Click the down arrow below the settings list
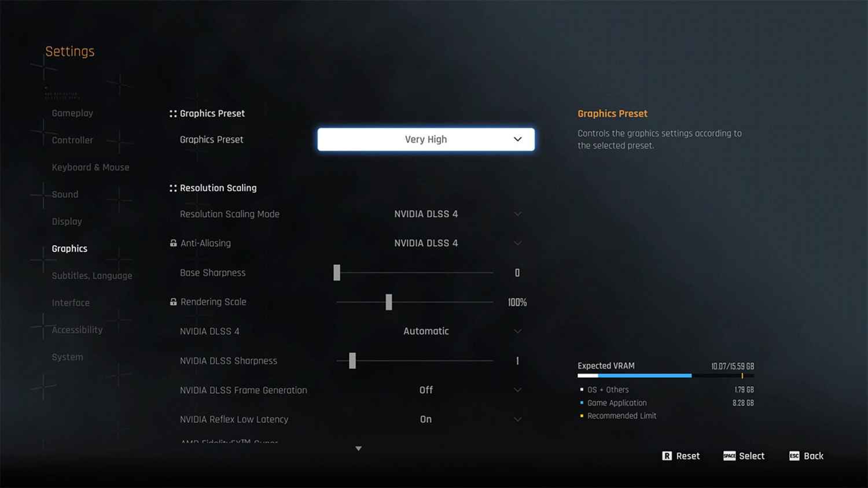The height and width of the screenshot is (488, 868). click(x=359, y=448)
